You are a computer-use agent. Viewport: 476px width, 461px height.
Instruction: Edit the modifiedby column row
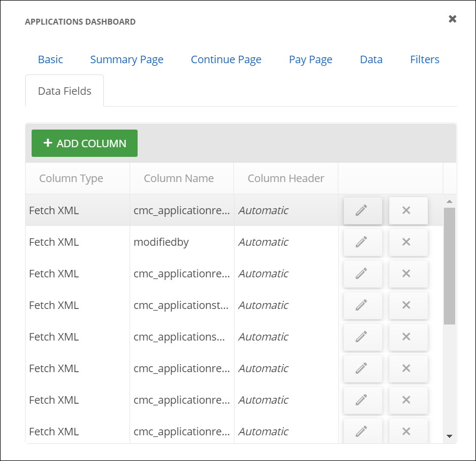click(x=362, y=242)
